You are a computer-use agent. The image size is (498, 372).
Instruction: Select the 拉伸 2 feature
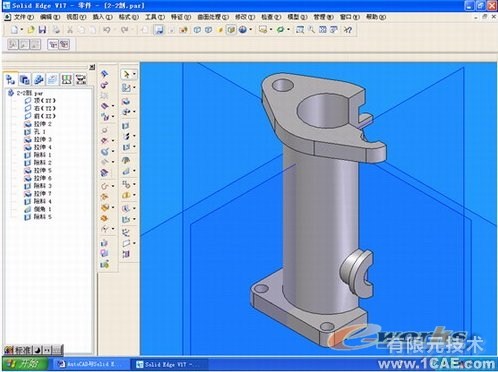click(38, 124)
